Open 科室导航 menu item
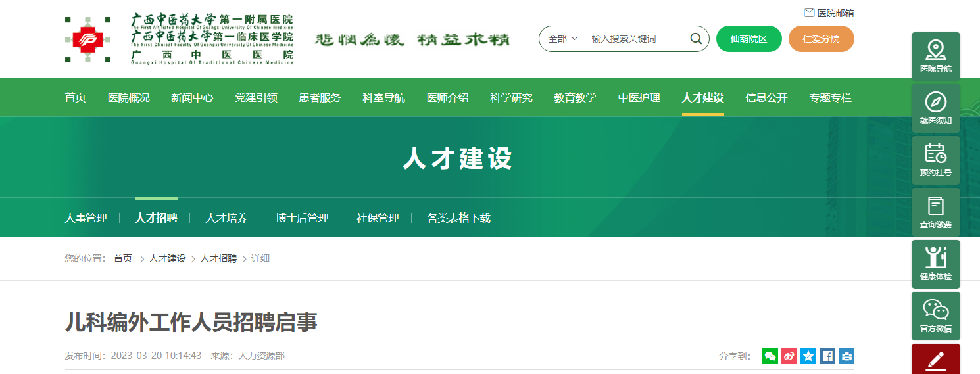The image size is (980, 374). pyautogui.click(x=384, y=97)
